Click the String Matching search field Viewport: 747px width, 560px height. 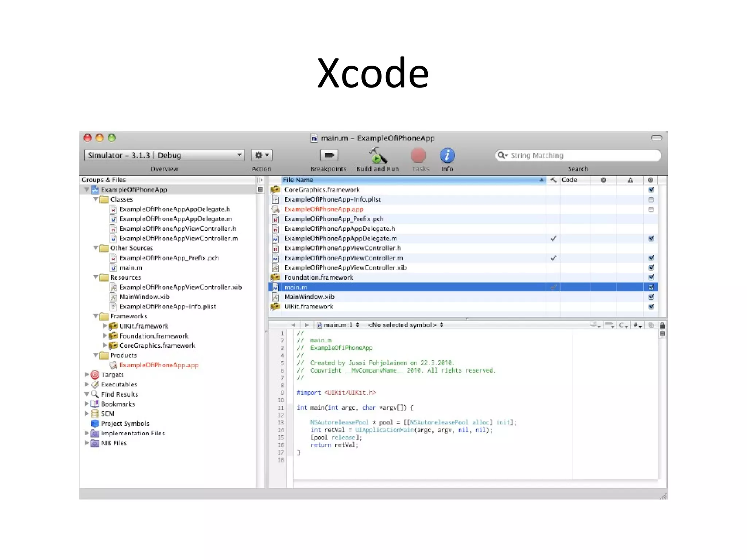coord(578,155)
